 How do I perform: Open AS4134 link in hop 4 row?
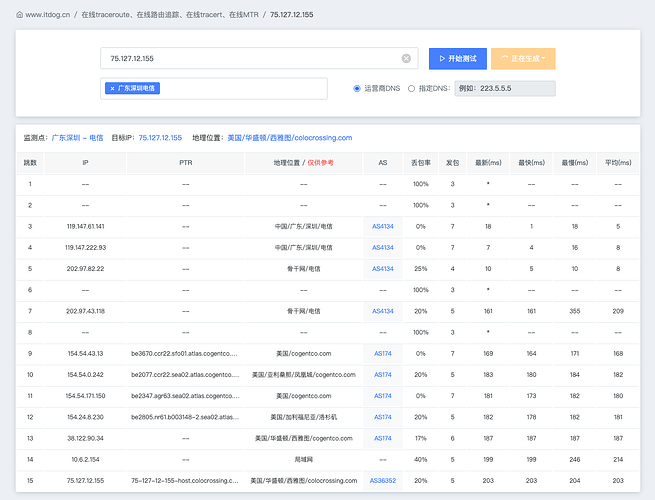pyautogui.click(x=383, y=248)
